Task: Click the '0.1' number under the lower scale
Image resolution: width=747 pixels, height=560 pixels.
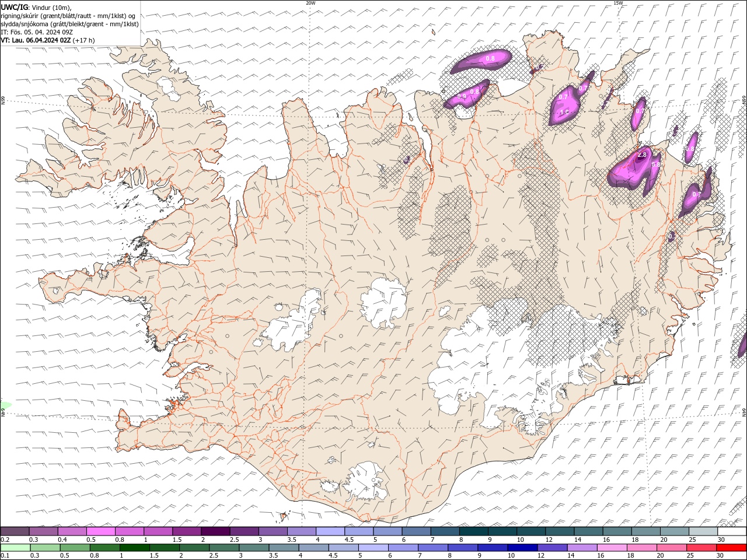Action: click(5, 556)
